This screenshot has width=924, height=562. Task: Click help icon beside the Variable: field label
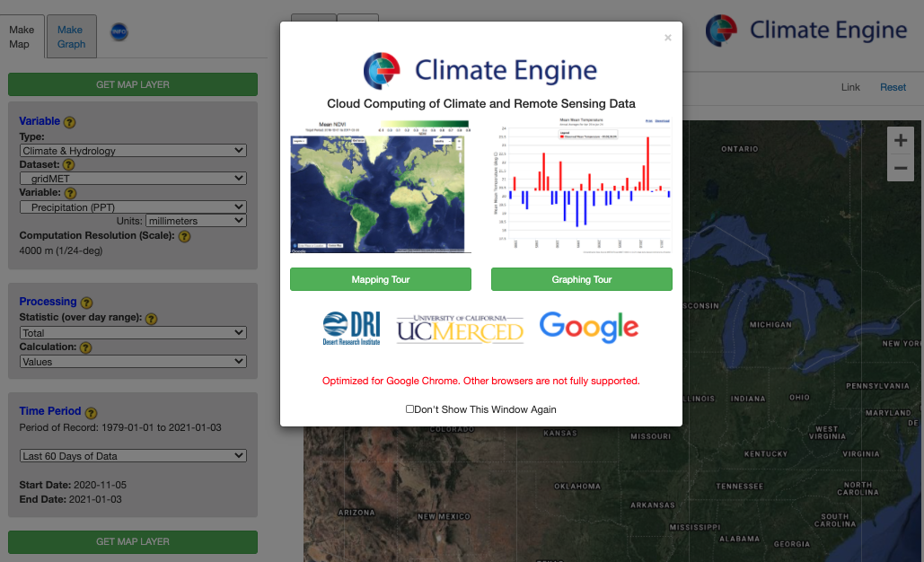(71, 193)
